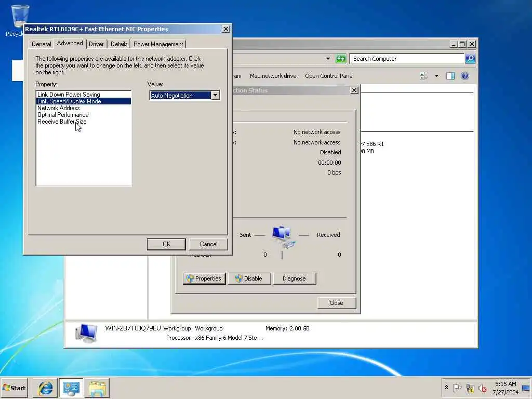Click Disable button in Connection Status

(x=249, y=278)
